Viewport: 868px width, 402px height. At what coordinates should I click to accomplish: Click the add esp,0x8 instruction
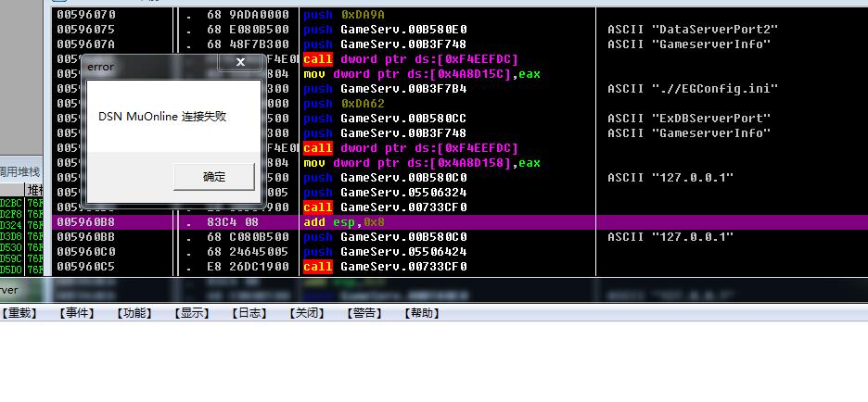[344, 222]
